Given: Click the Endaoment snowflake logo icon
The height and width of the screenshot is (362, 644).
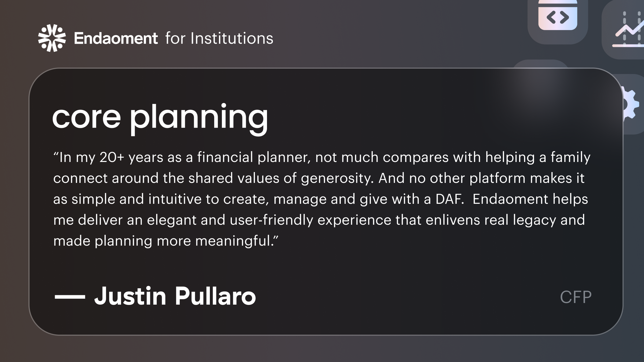Looking at the screenshot, I should point(52,38).
